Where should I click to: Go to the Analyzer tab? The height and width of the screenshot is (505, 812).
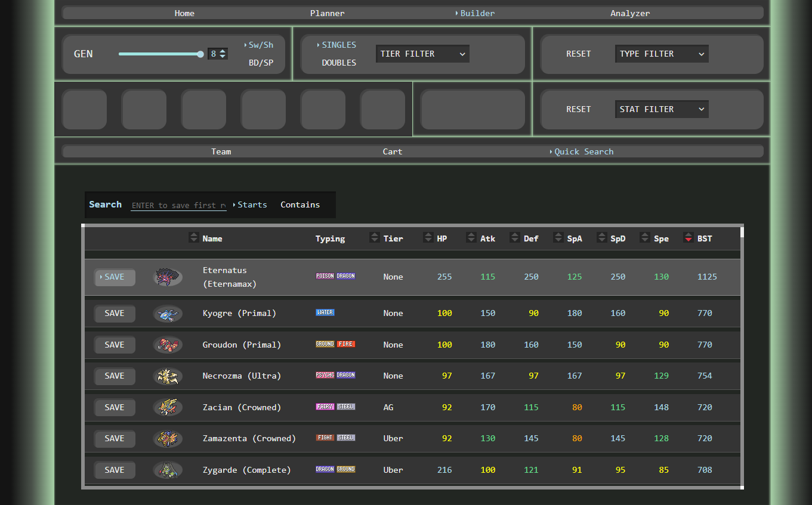point(630,13)
